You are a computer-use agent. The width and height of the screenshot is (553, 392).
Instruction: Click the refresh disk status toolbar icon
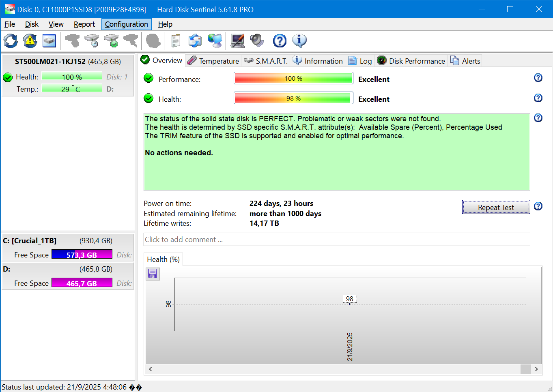[x=11, y=41]
